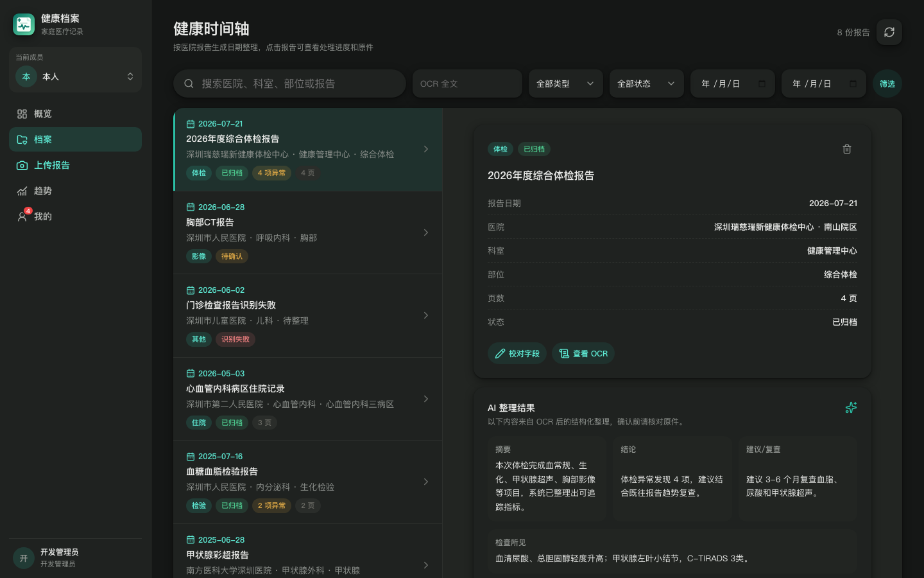The image size is (924, 578).
Task: Expand 门诊检查报告识别失败 row chevron
Action: coord(426,315)
